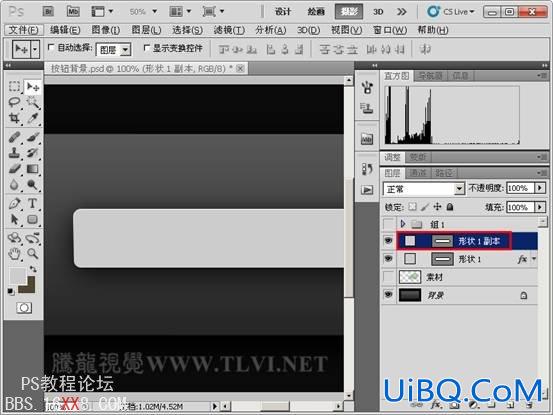This screenshot has height=415, width=553.
Task: Switch to the 3D workspace
Action: point(378,12)
